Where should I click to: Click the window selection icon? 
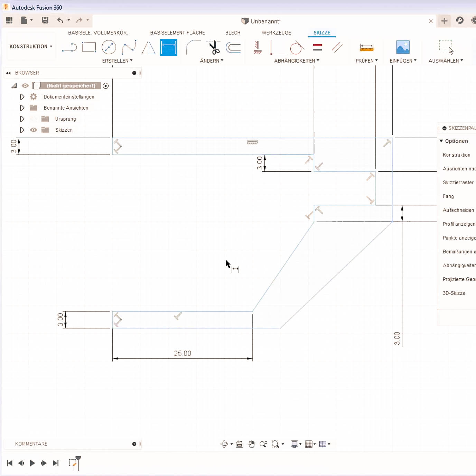click(446, 47)
